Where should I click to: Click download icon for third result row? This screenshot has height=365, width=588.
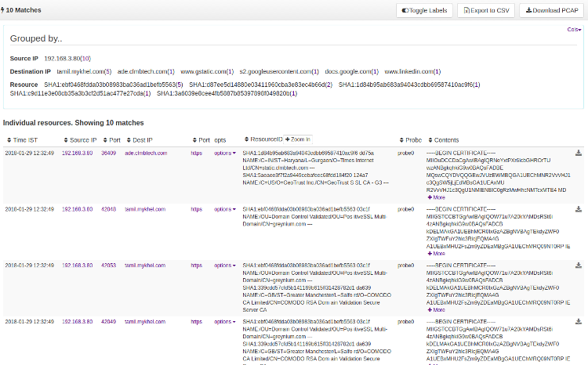[579, 266]
